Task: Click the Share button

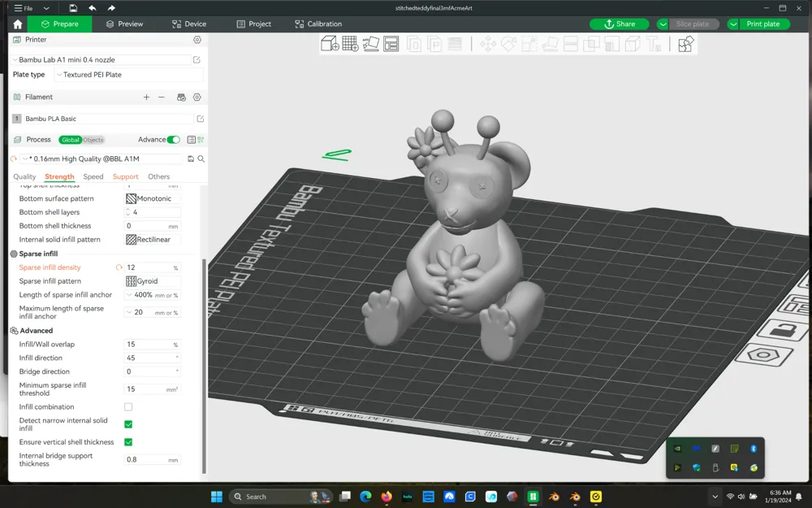Action: [x=620, y=24]
